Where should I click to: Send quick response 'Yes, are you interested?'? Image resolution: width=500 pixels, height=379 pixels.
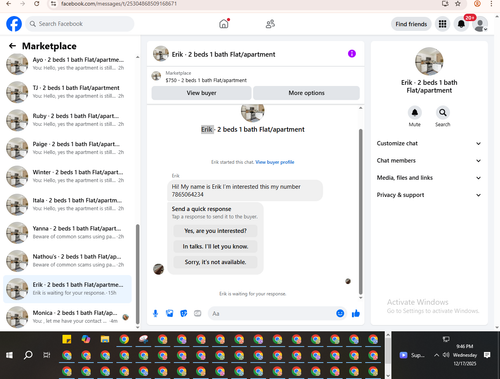pyautogui.click(x=215, y=231)
